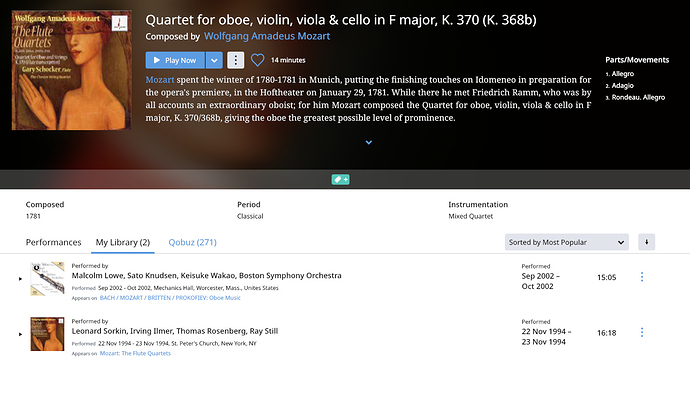The height and width of the screenshot is (407, 690).
Task: Switch to the Qobuz (271) tab
Action: coord(192,242)
